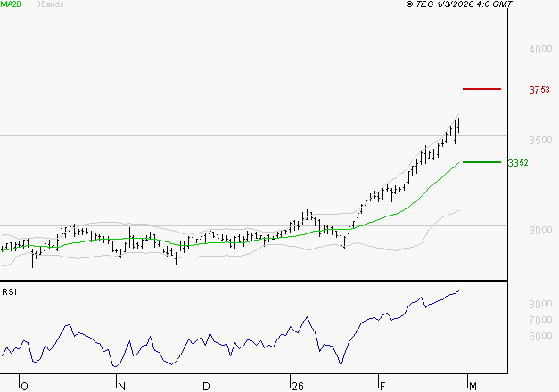Click the MA20 legend label
Screen dimensions: 559x392
(11, 4)
